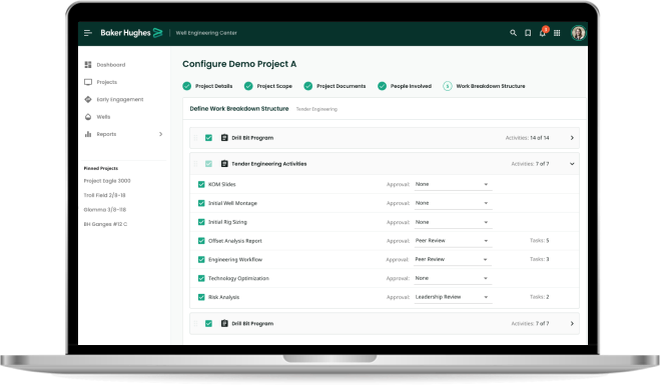Click drag handle of bottom Drill Bit Program
This screenshot has width=660, height=385.
pos(196,323)
